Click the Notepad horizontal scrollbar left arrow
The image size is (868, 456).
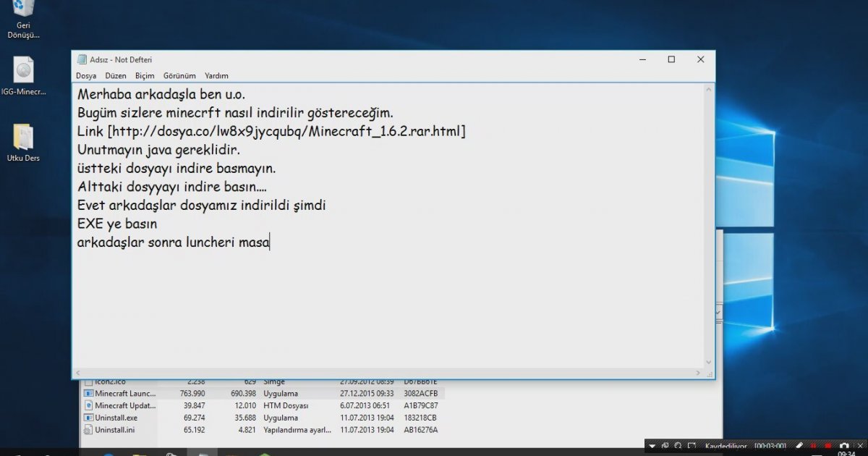click(x=79, y=373)
